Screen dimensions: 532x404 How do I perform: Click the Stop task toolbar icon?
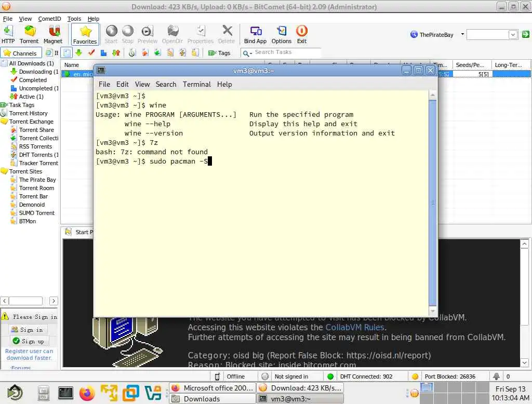point(128,35)
